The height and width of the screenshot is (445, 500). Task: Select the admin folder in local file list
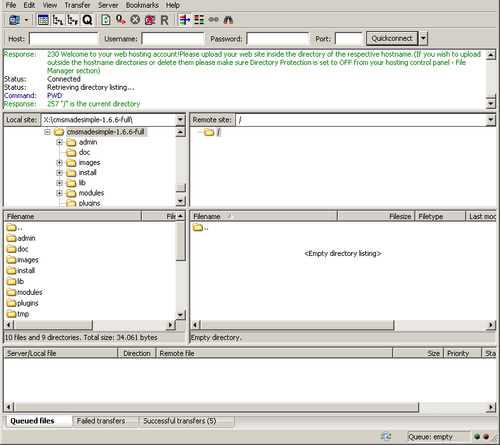[x=21, y=238]
